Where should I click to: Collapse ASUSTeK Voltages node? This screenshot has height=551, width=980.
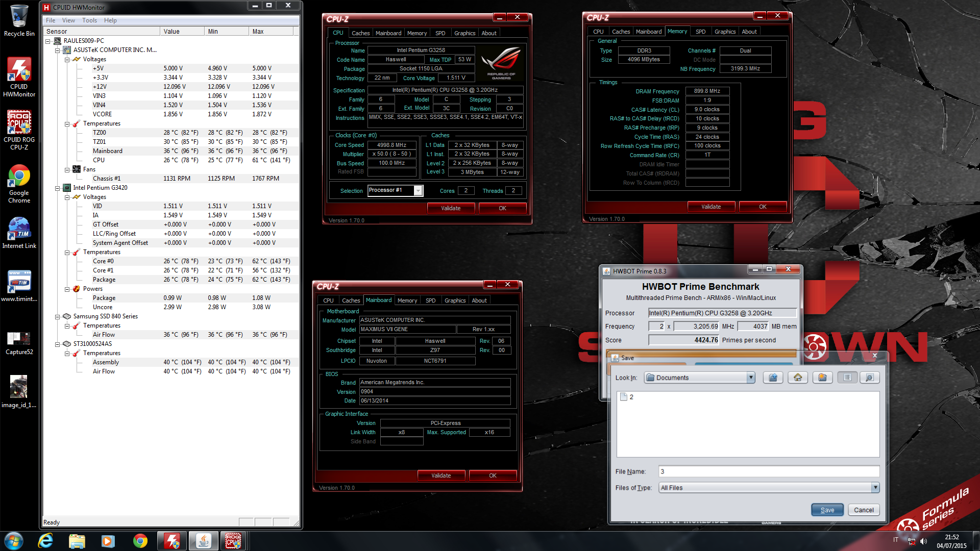(67, 59)
